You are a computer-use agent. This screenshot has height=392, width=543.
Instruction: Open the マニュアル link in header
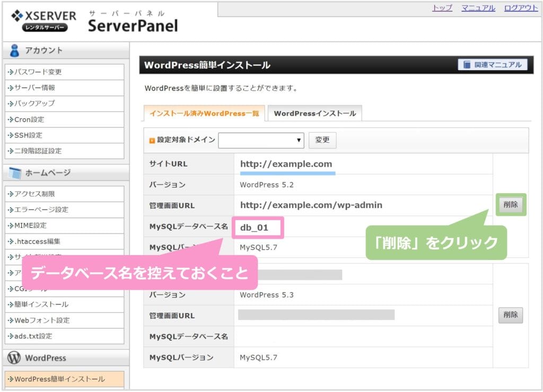coord(478,8)
